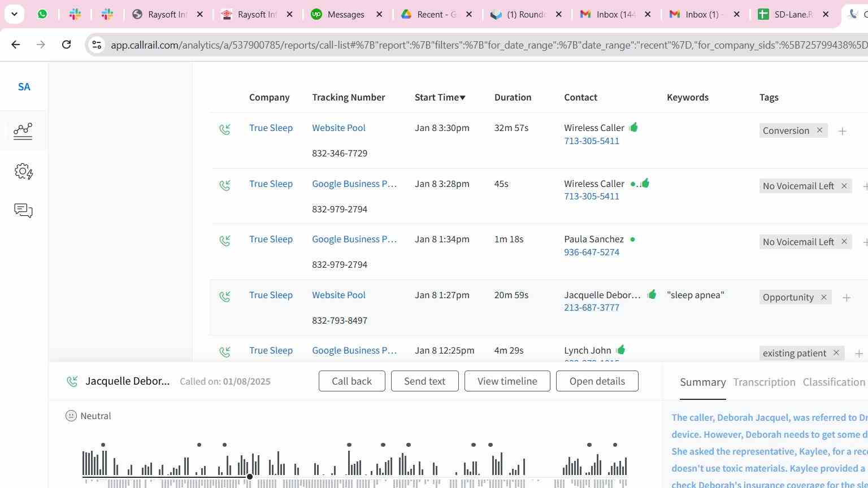Open Website Pool link with 832-346-7729
Screen dimensions: 868x488
(x=338, y=128)
